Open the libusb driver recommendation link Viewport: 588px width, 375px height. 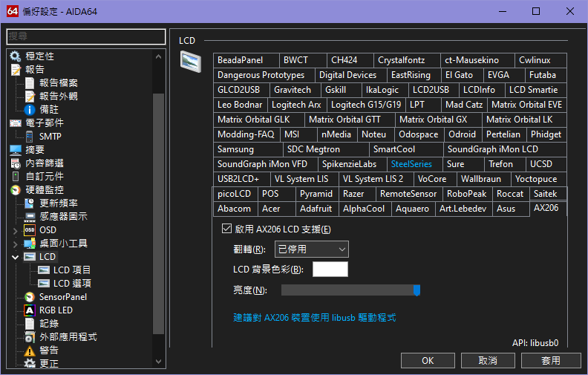click(314, 318)
